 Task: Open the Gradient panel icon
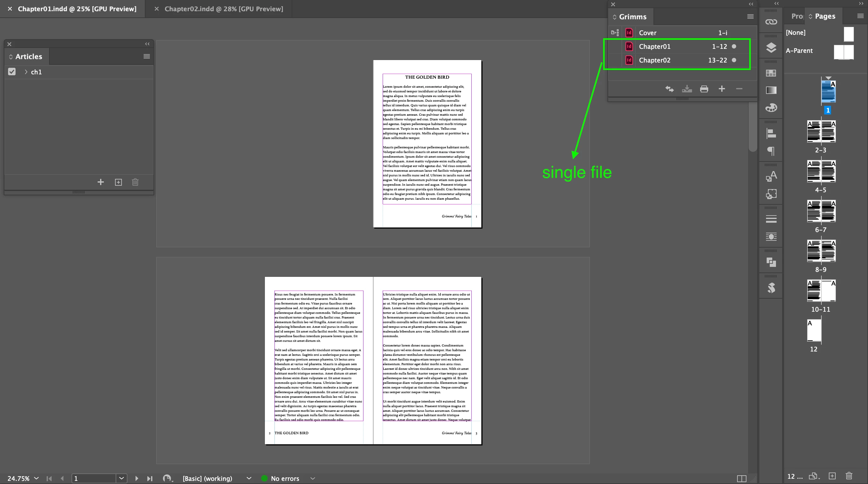pos(771,90)
